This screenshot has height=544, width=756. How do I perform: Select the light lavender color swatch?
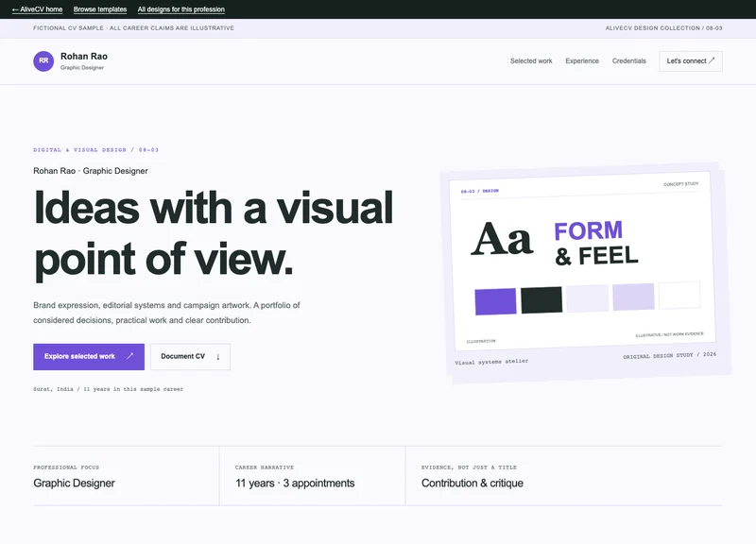(633, 297)
